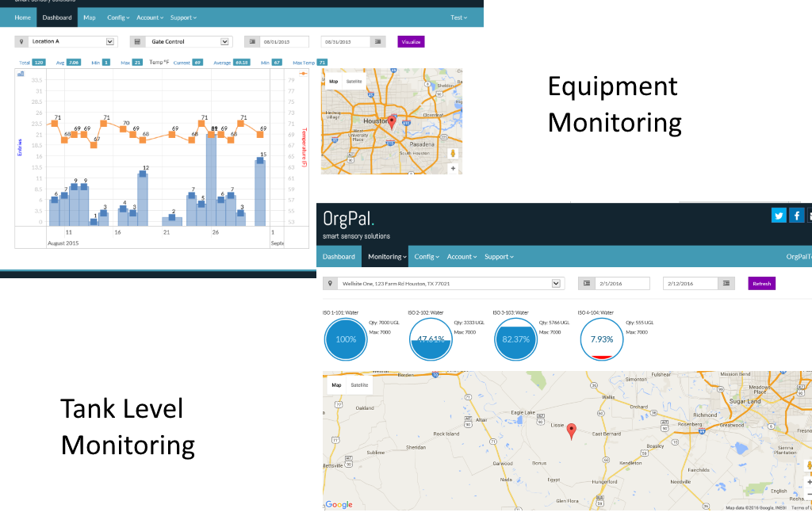812x520 pixels.
Task: Click the calendar icon after 08/31/2015
Action: coord(378,41)
